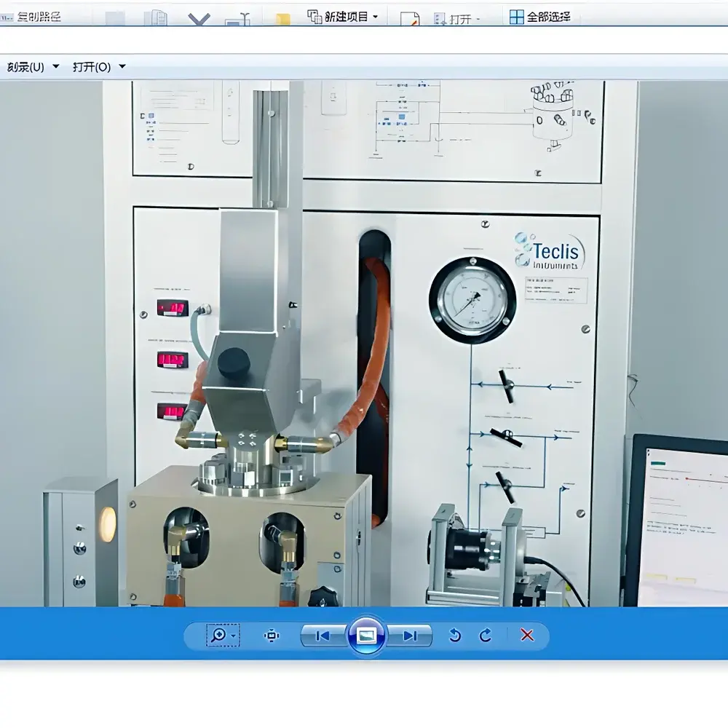Expand the zoom level dropdown arrow
Image resolution: width=728 pixels, height=728 pixels.
pyautogui.click(x=232, y=634)
